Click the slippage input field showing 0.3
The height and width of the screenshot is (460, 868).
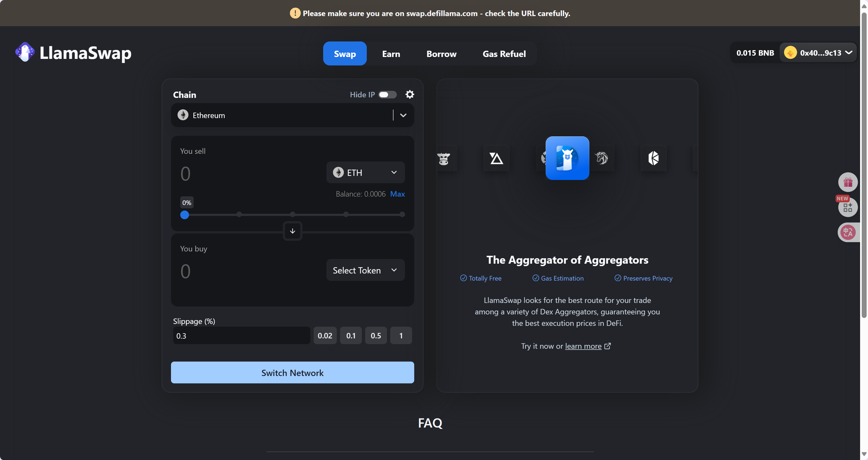coord(242,336)
